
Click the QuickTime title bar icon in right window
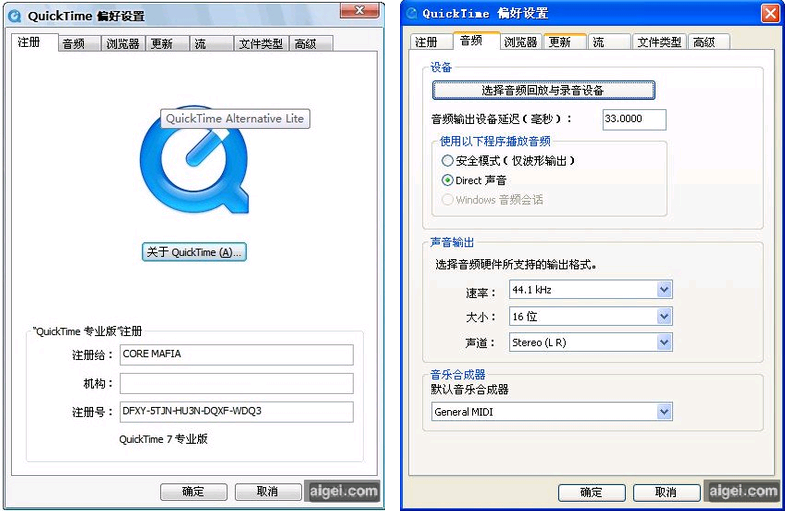pyautogui.click(x=412, y=13)
